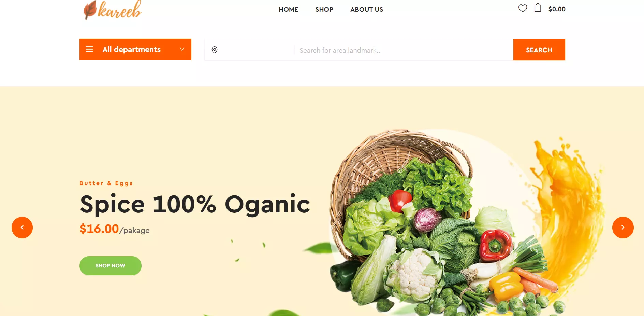
Task: Click the Spice 100% Oganic headline
Action: (195, 204)
